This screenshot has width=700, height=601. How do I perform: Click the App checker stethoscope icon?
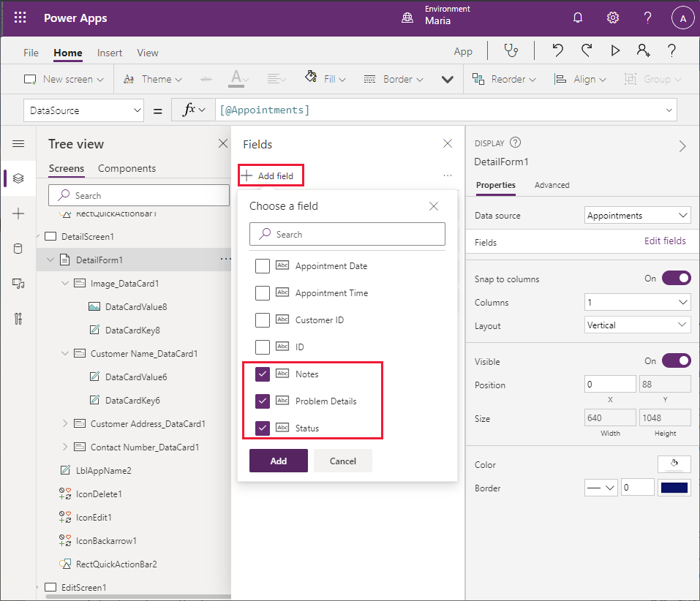coord(511,50)
